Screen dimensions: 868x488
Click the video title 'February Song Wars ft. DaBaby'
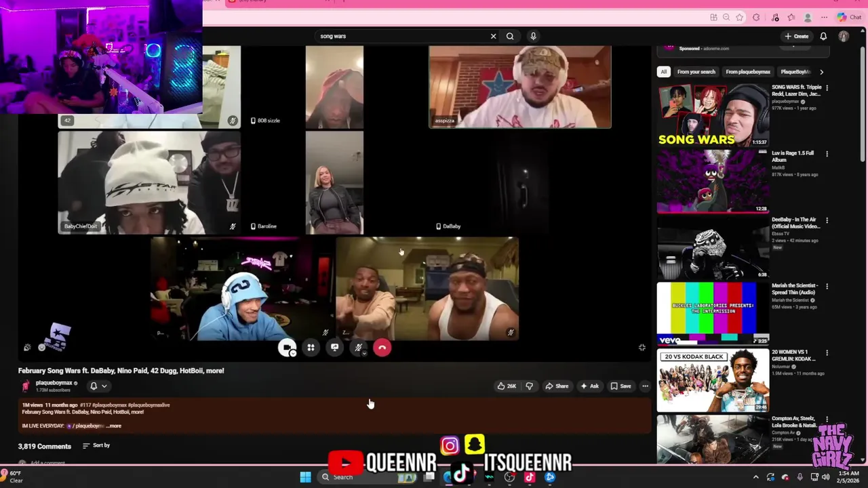tap(121, 371)
